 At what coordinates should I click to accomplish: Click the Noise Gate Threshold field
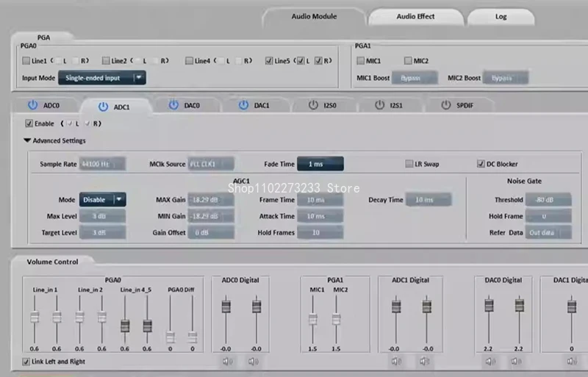tap(548, 200)
